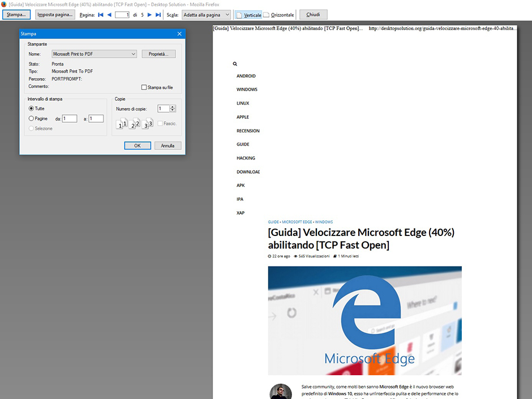Click the page header URL desktopsolution.org

(x=442, y=28)
